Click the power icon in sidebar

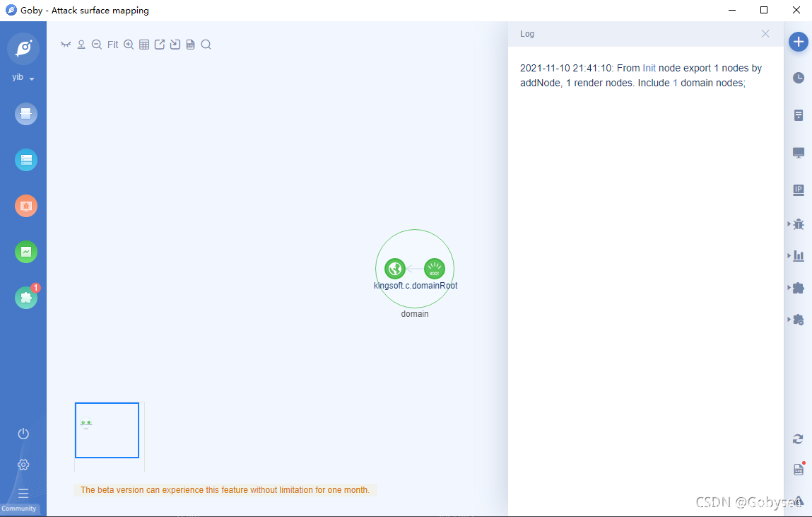[23, 434]
